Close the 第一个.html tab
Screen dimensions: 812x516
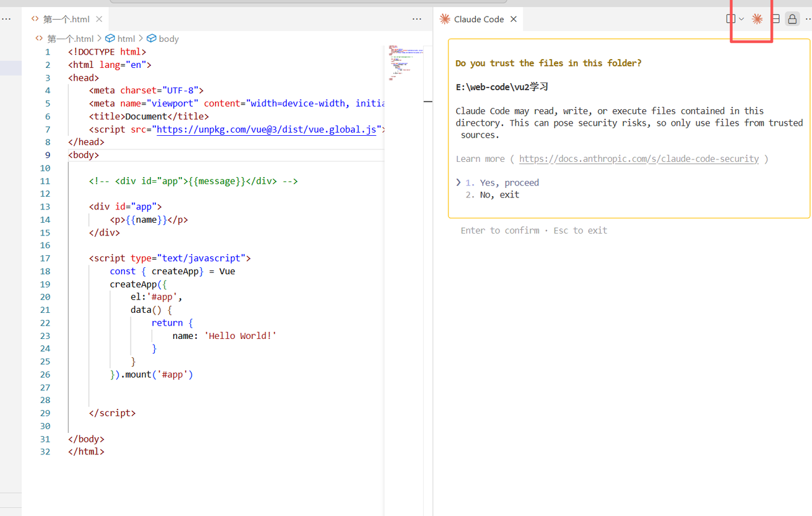pos(99,19)
